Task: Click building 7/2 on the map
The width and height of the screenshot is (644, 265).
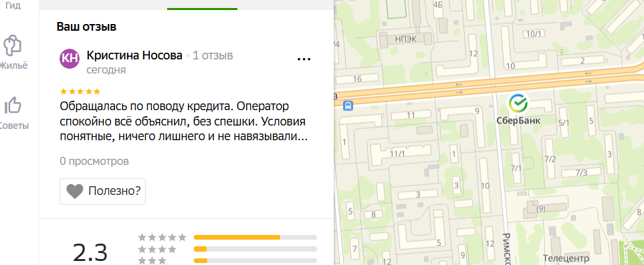Action: tap(550, 159)
